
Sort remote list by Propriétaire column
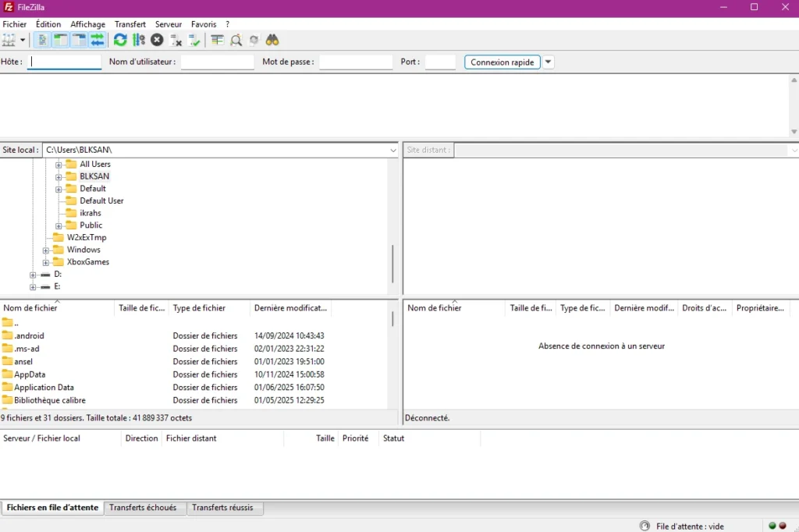[x=760, y=308]
